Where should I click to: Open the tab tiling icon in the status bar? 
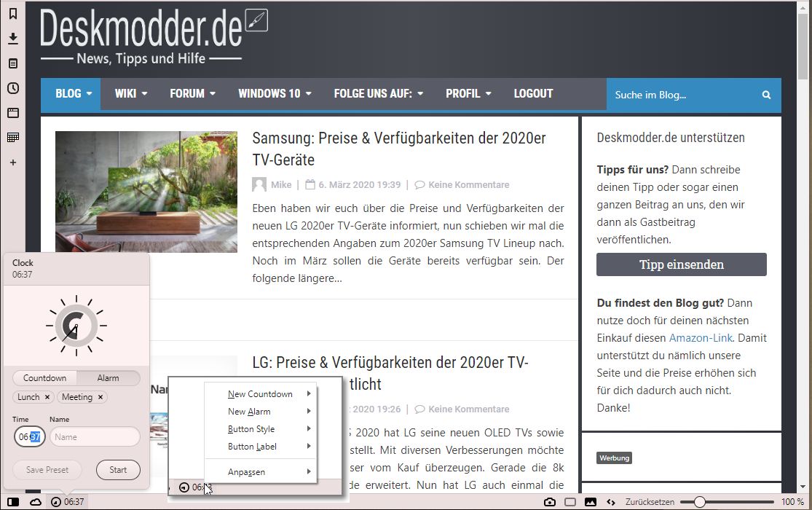[x=570, y=502]
